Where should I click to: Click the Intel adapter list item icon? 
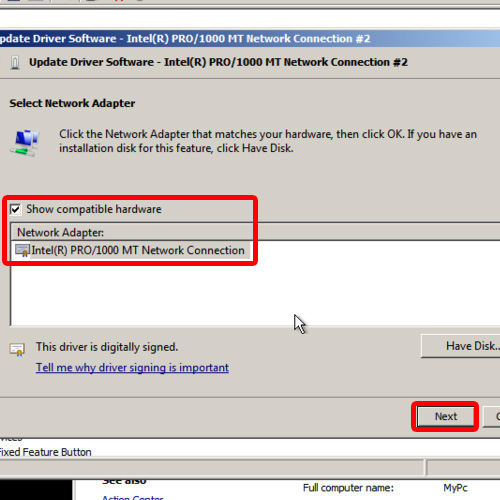(22, 250)
